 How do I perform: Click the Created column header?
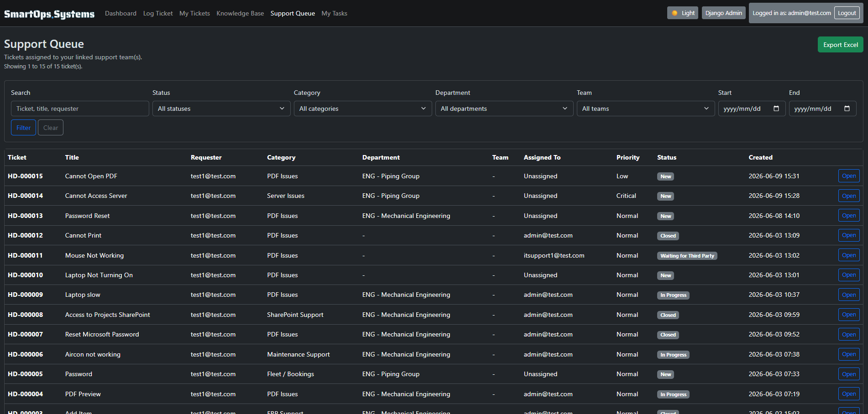tap(760, 157)
